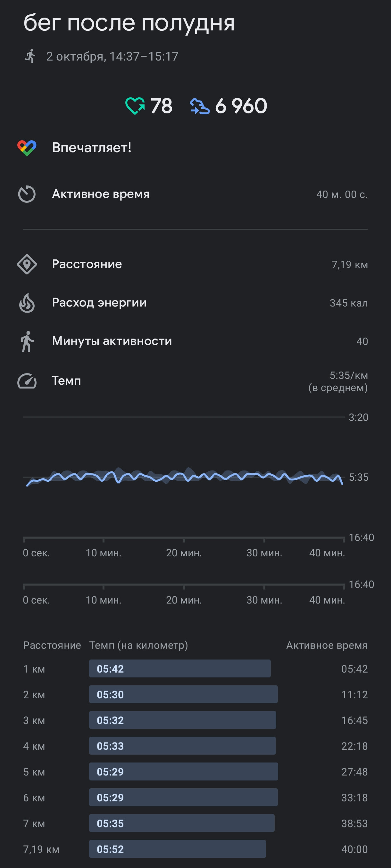
Task: Tap the green Heart Points icon
Action: [135, 106]
